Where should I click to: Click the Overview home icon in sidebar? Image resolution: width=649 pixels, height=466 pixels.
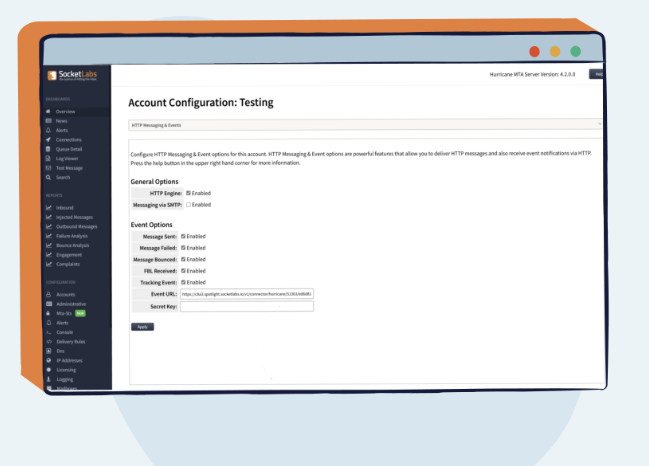pyautogui.click(x=48, y=111)
